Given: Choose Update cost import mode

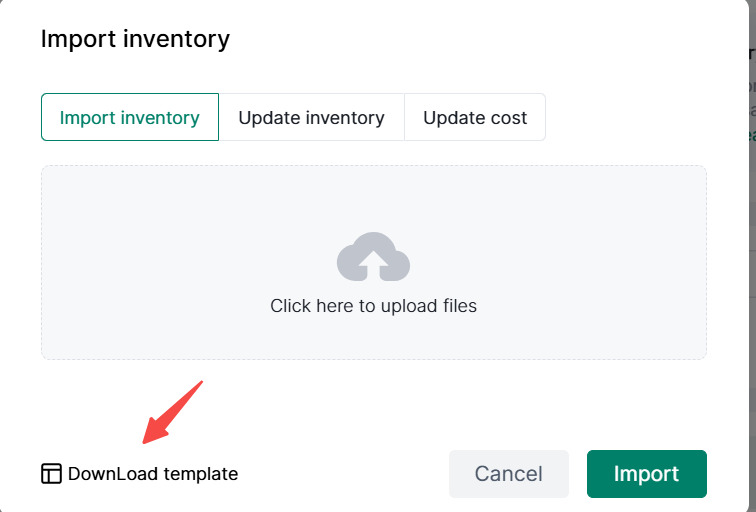Looking at the screenshot, I should [x=475, y=117].
